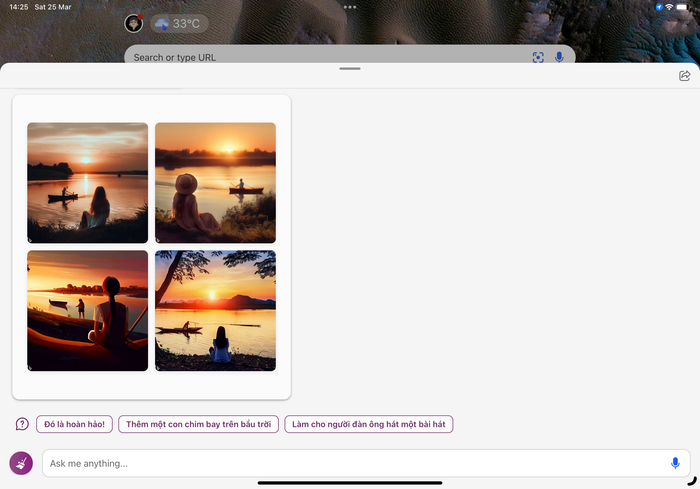Tap the 14:25 clock in status bar
The image size is (700, 489).
pos(19,7)
